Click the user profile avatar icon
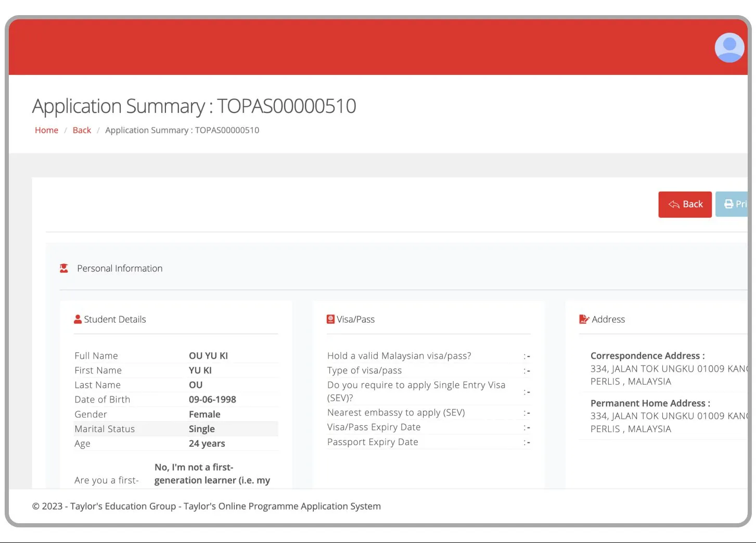Screen dimensions: 756x543 pyautogui.click(x=729, y=47)
